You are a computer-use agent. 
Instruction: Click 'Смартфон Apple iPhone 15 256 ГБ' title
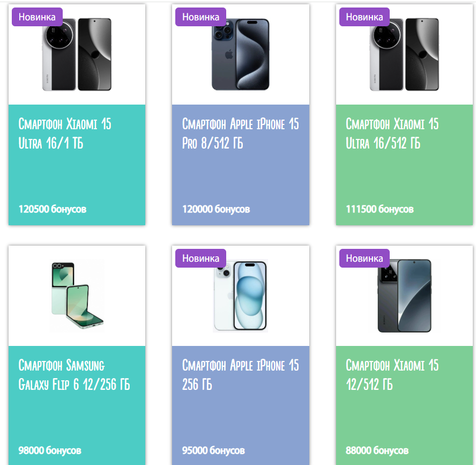(x=241, y=375)
